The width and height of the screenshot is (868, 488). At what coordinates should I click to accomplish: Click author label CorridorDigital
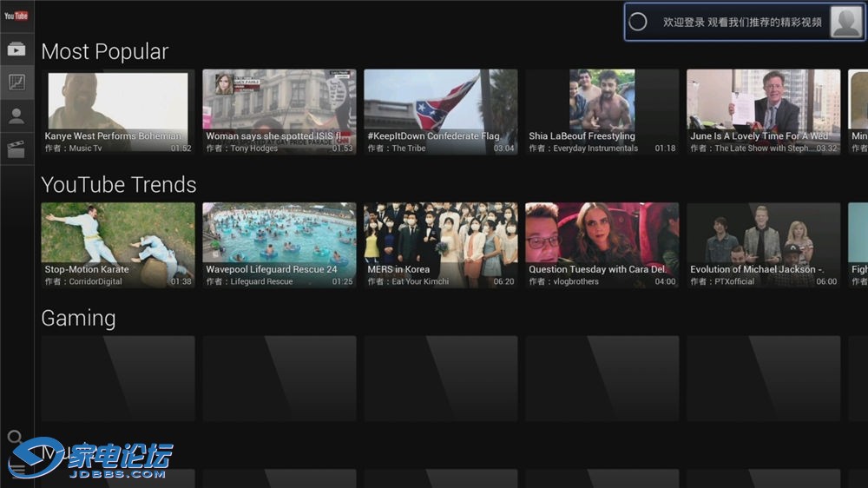pyautogui.click(x=95, y=281)
